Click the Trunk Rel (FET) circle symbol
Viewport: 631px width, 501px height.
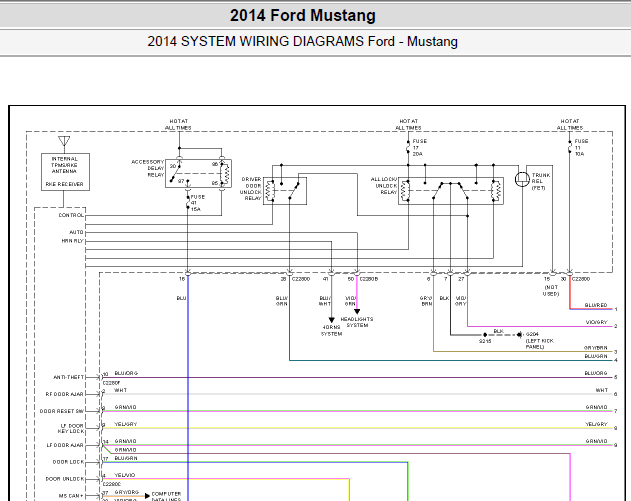point(521,179)
